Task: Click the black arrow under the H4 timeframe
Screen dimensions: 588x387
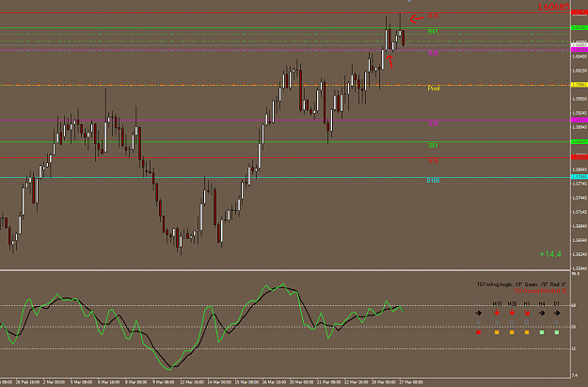Action: coord(542,313)
